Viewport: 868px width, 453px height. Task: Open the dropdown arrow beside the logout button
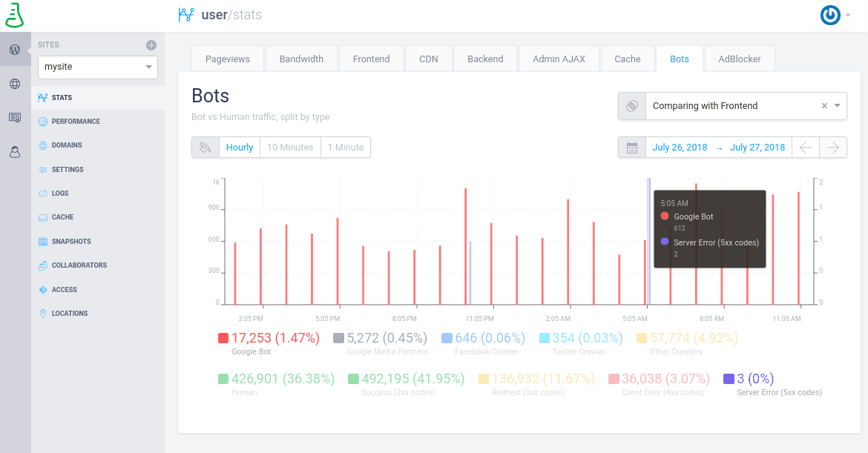[x=846, y=16]
